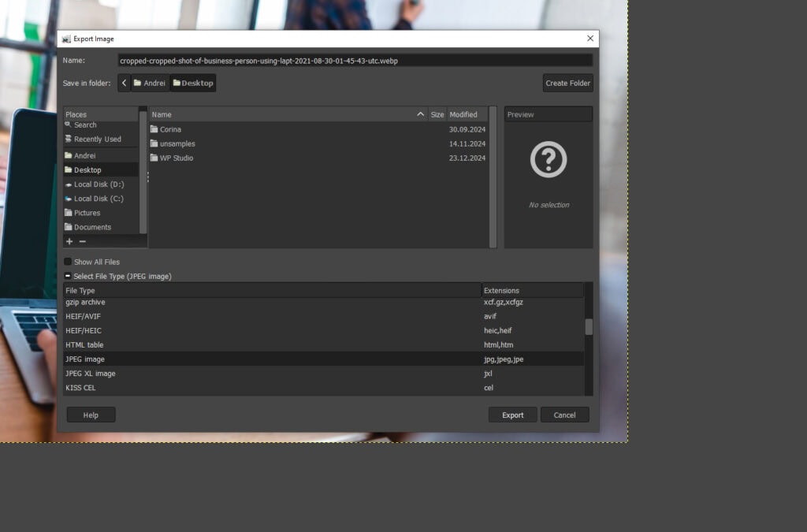Click the back chevron in the folder path bar

click(x=124, y=82)
